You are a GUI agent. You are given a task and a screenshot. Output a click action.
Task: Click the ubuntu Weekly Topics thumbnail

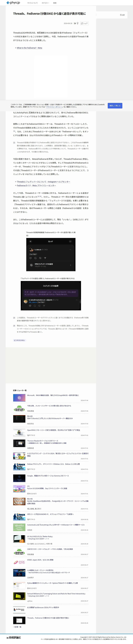[19, 527]
